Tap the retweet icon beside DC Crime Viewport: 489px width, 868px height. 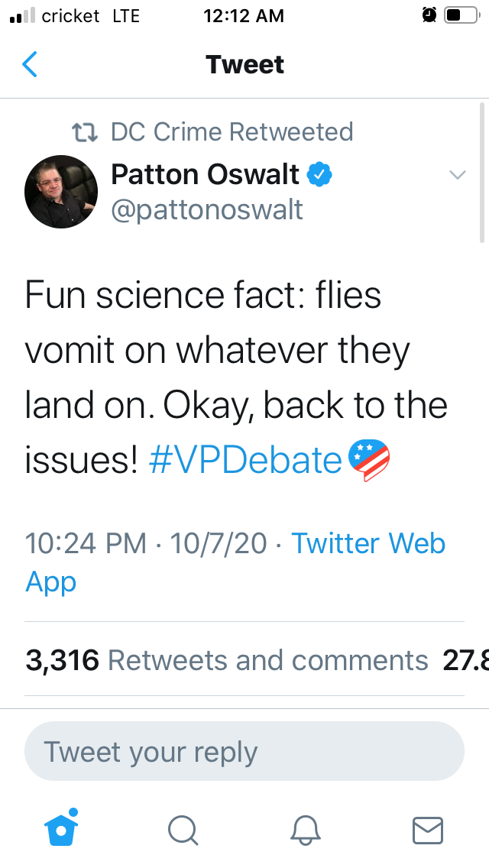pos(83,133)
